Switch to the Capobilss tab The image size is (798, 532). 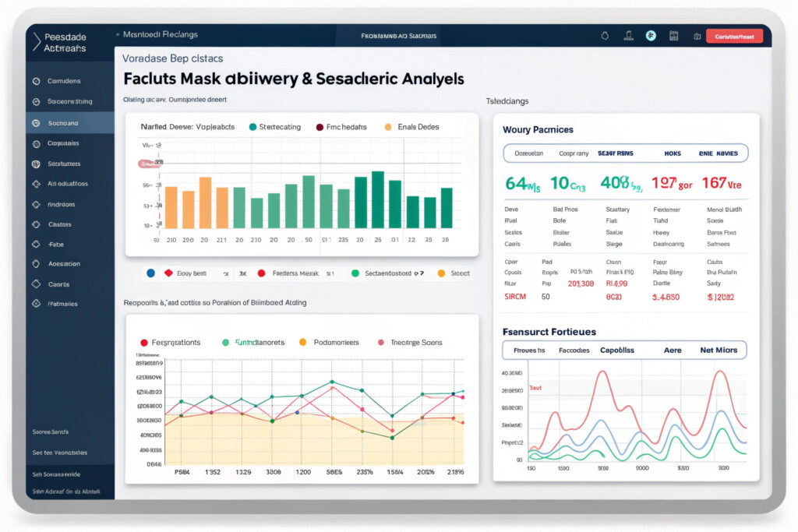click(616, 351)
